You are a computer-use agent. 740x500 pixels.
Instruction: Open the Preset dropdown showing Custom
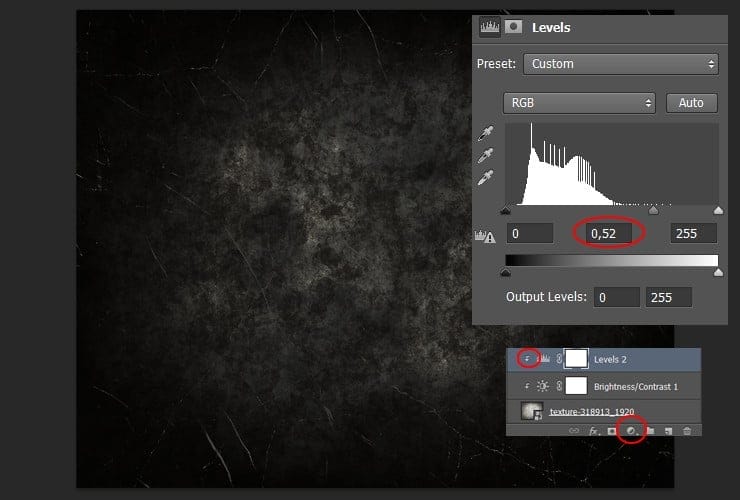(x=620, y=64)
